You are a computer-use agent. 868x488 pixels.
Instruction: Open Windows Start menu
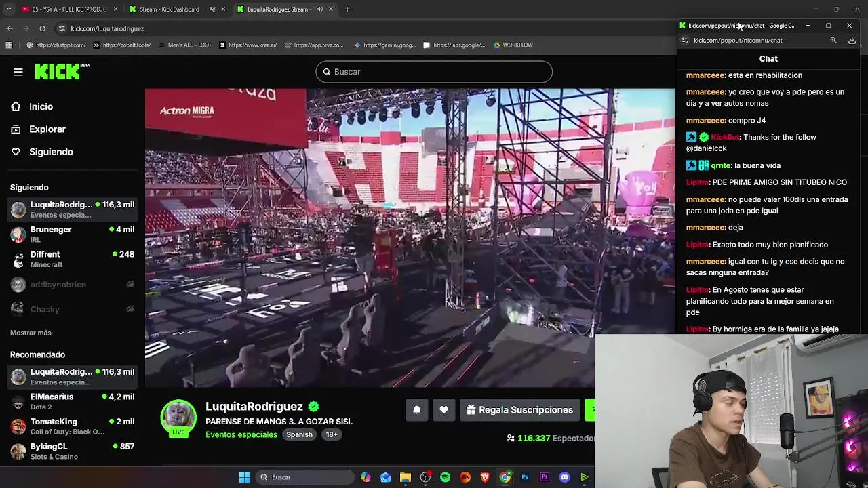(244, 477)
